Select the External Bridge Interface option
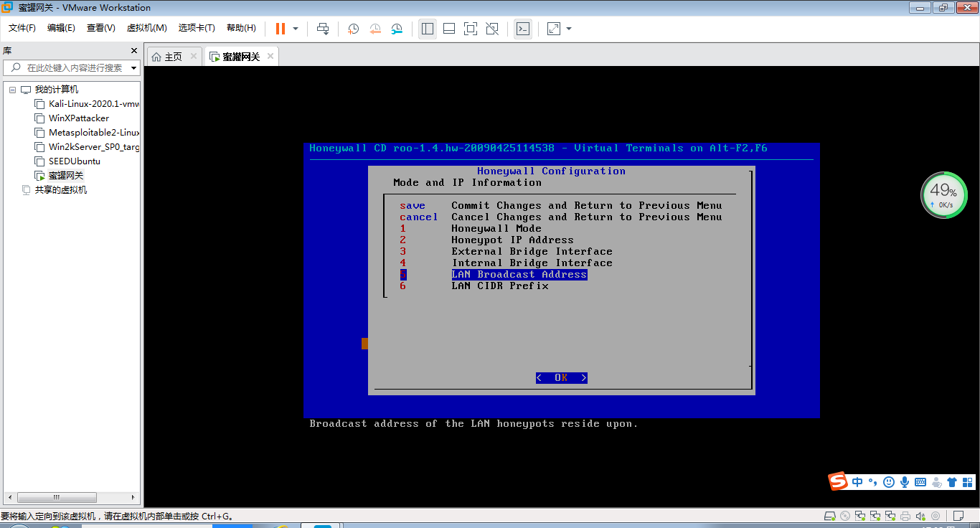980x528 pixels. click(507, 252)
